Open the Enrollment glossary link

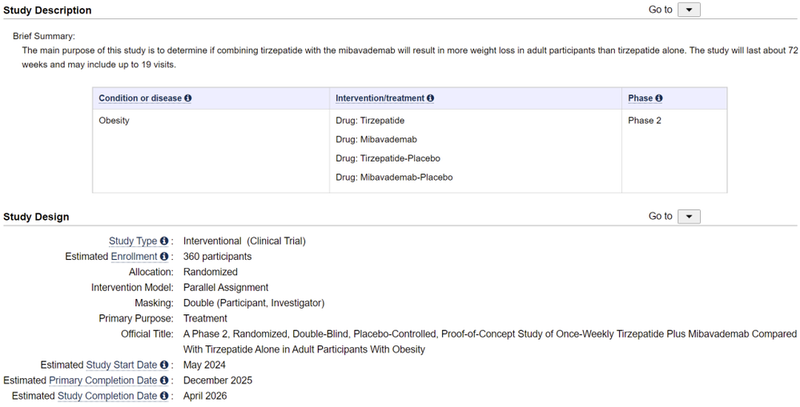(x=134, y=256)
